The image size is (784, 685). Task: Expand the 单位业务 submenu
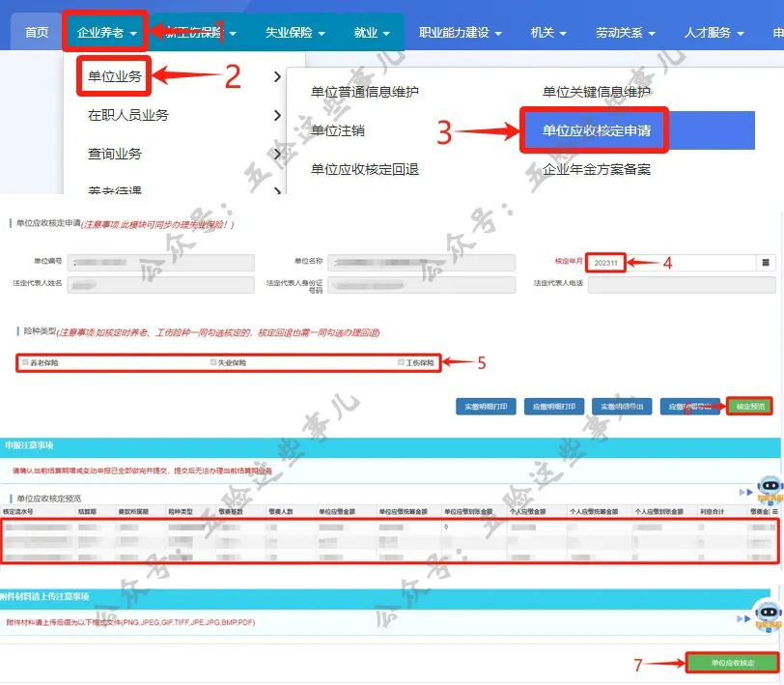click(x=115, y=77)
